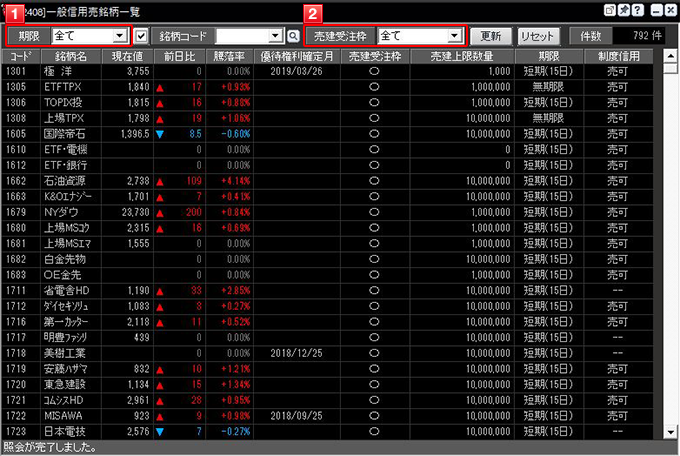Close the 一般信用売銘柄一覧 window
The height and width of the screenshot is (456, 680).
[x=670, y=9]
